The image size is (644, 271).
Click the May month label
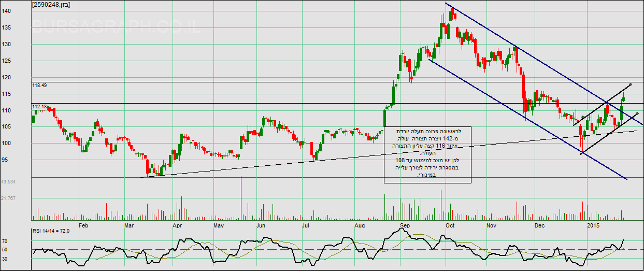[218, 226]
